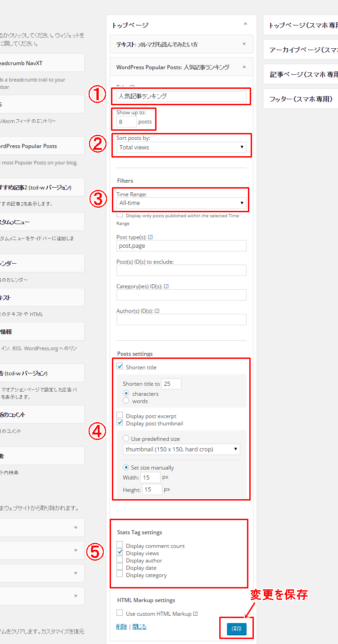Select the characters radio option
The image size is (338, 644).
pos(126,393)
